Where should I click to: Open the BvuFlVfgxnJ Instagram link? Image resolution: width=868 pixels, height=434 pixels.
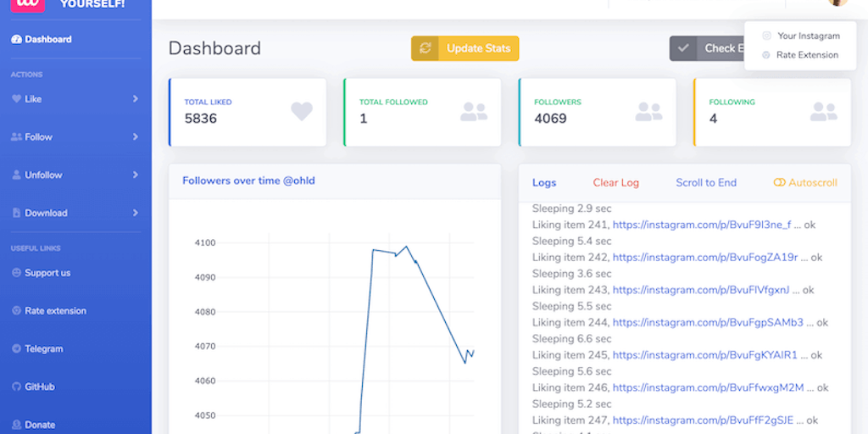(701, 290)
